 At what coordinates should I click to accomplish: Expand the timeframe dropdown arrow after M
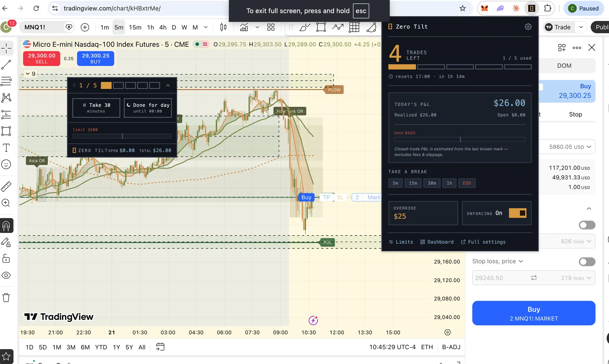[206, 27]
